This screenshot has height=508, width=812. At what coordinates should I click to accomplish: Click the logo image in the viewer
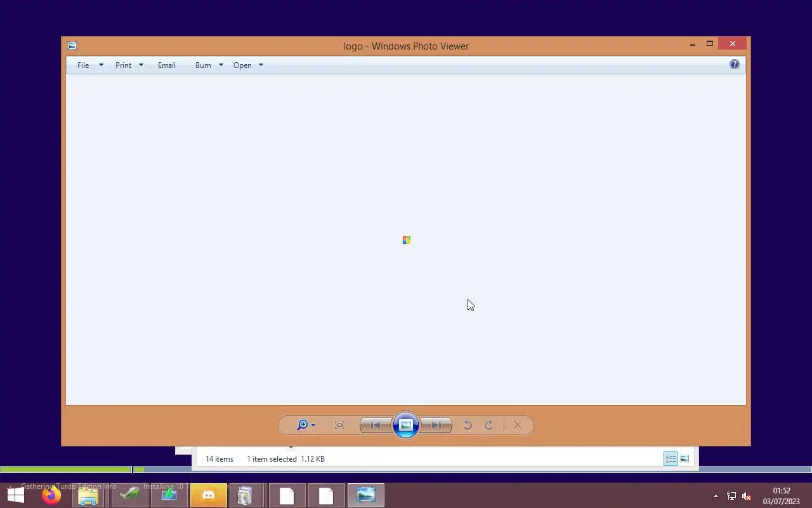coord(407,240)
